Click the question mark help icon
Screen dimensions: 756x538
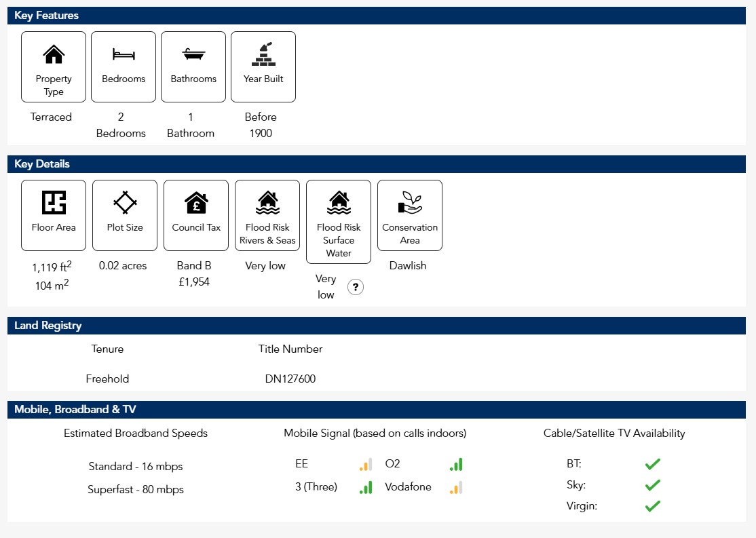(356, 287)
